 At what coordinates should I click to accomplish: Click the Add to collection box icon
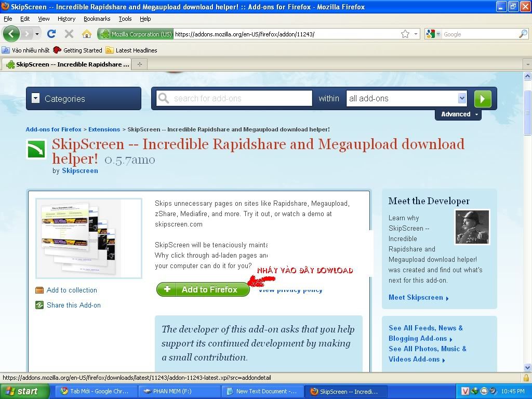click(x=39, y=290)
